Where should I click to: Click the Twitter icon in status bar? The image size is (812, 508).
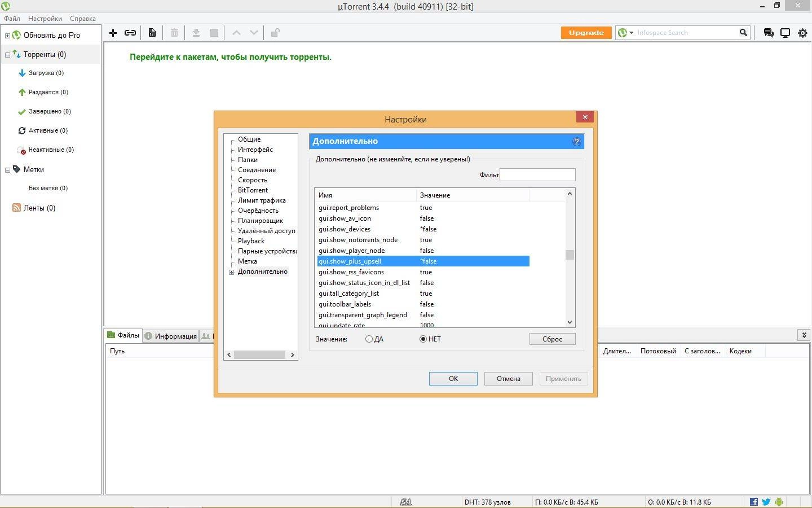point(766,501)
